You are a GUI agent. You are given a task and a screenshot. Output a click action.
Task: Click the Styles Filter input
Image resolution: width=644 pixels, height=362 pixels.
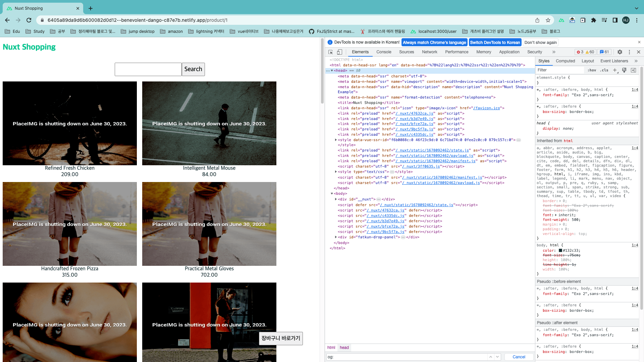pyautogui.click(x=560, y=70)
